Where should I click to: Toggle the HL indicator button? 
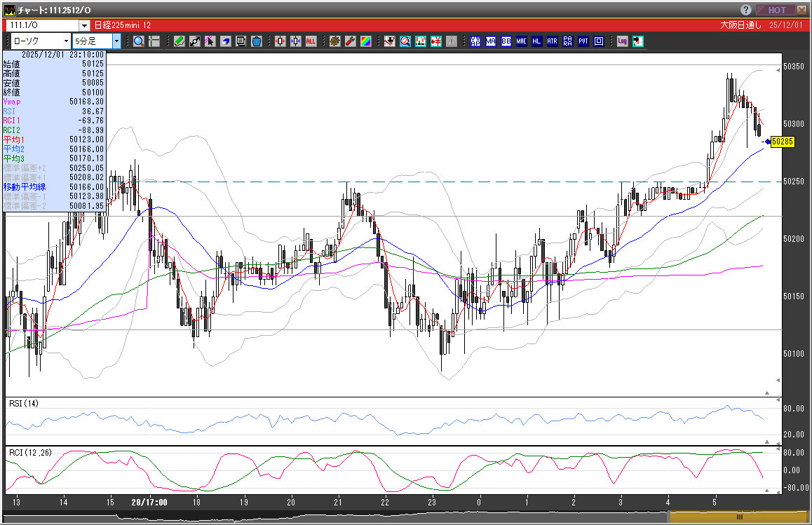pyautogui.click(x=536, y=41)
